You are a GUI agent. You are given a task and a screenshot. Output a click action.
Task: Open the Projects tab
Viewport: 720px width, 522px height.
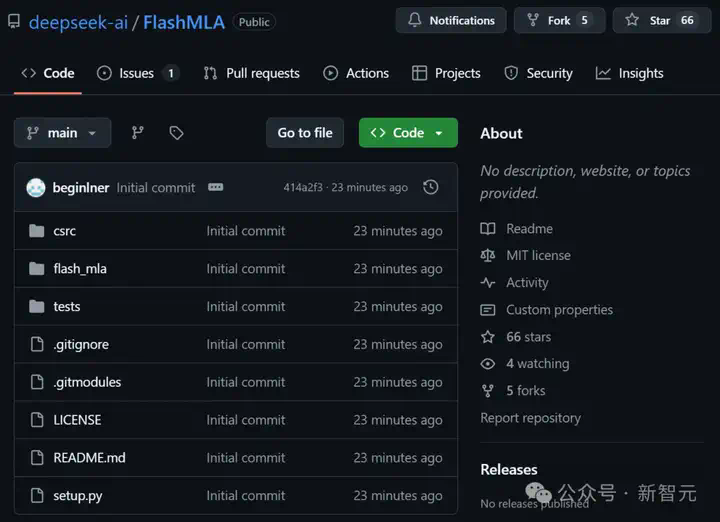(x=446, y=73)
